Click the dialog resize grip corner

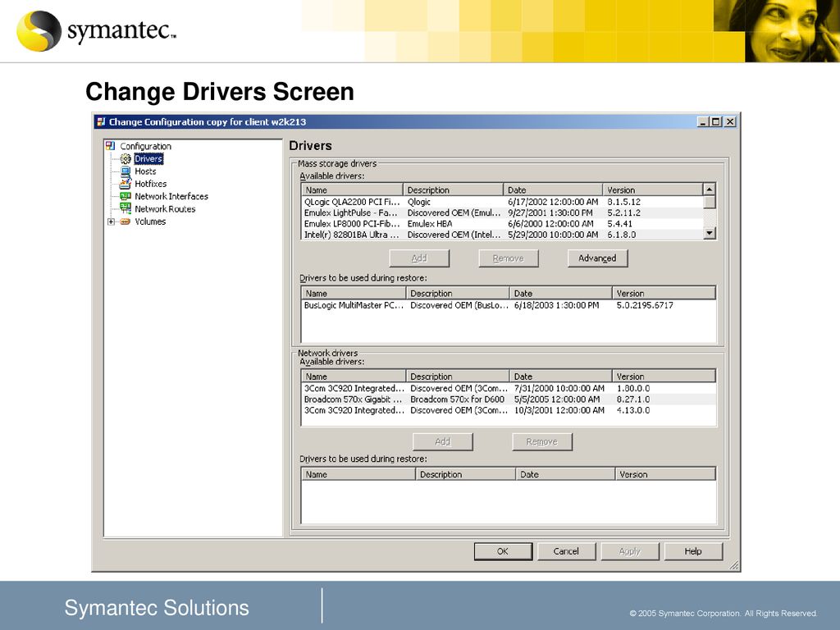tap(734, 565)
